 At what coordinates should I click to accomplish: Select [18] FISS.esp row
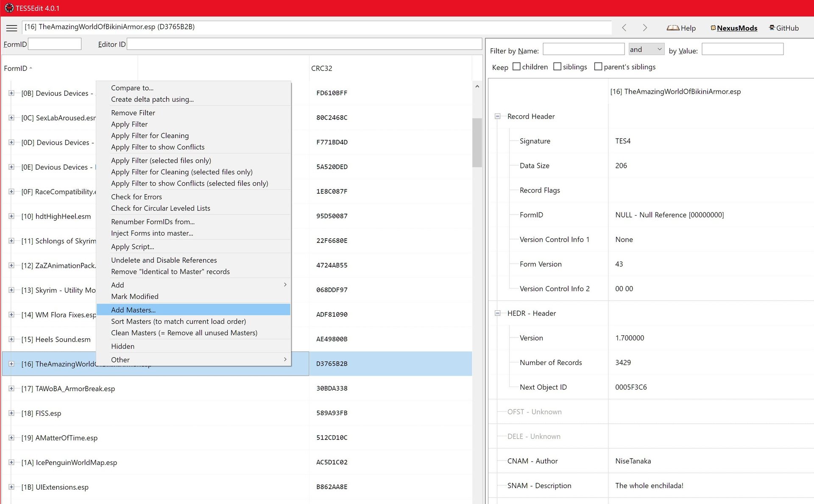pyautogui.click(x=237, y=413)
